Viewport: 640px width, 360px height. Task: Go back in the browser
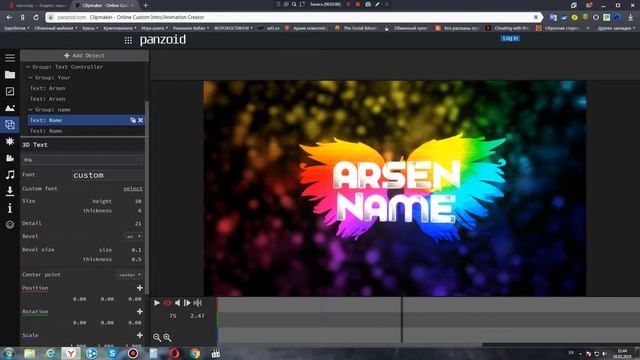coord(9,18)
